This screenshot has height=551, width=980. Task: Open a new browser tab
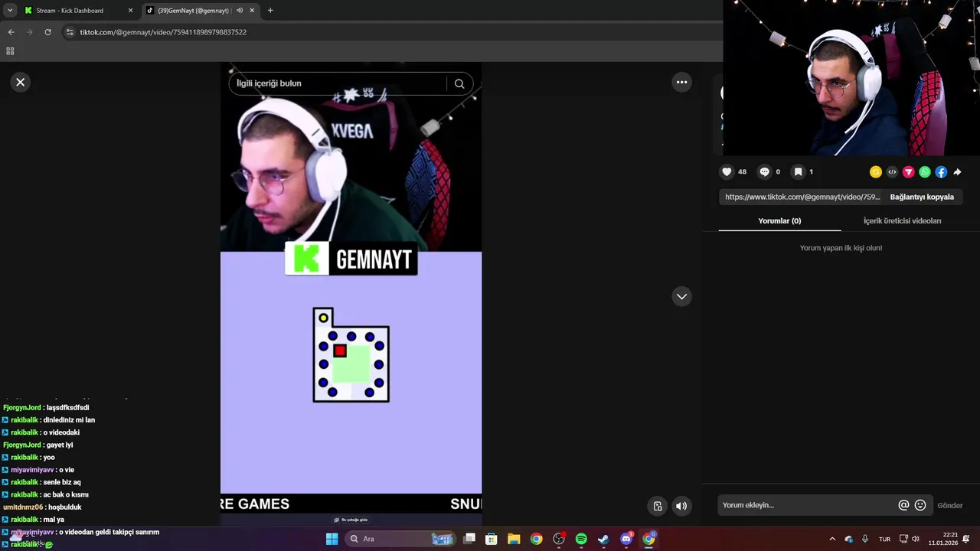click(x=270, y=11)
